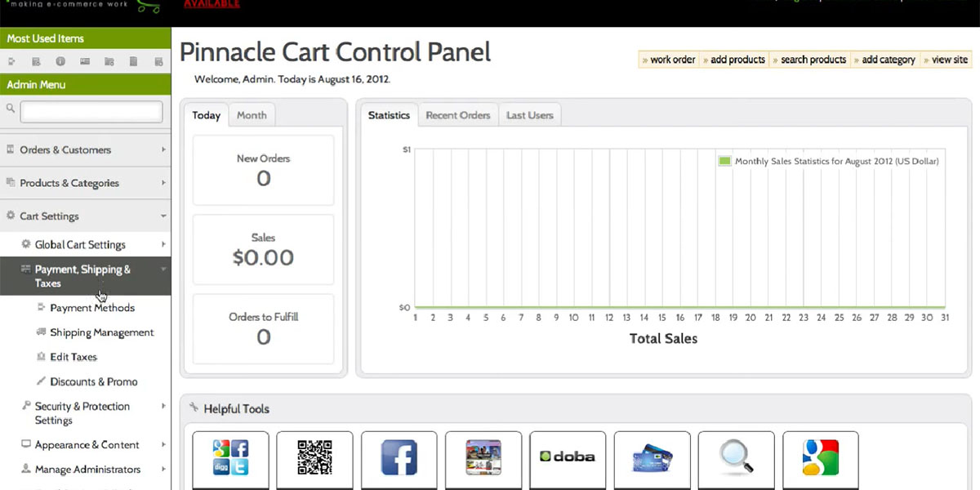Open the Google tool tile
This screenshot has height=490, width=980.
pos(820,459)
